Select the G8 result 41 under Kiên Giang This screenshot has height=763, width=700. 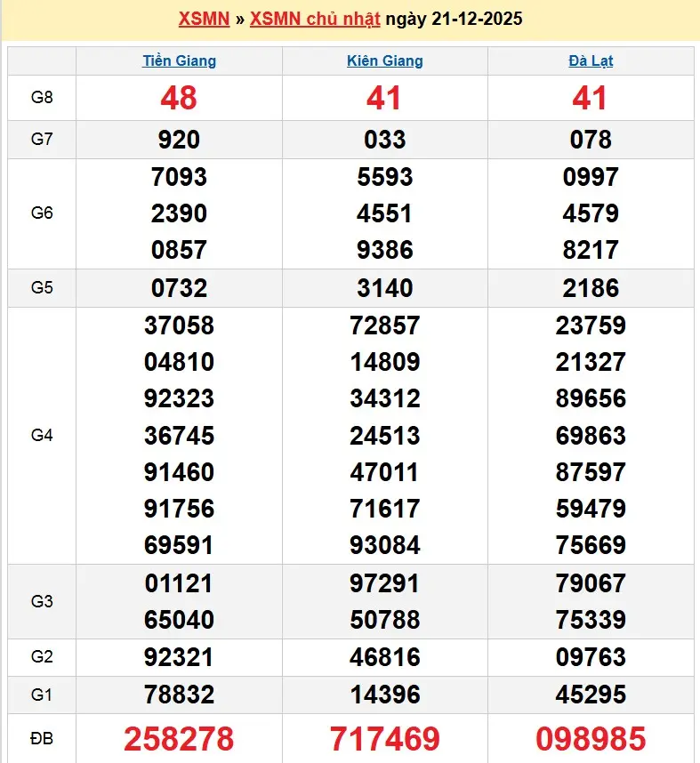point(384,98)
